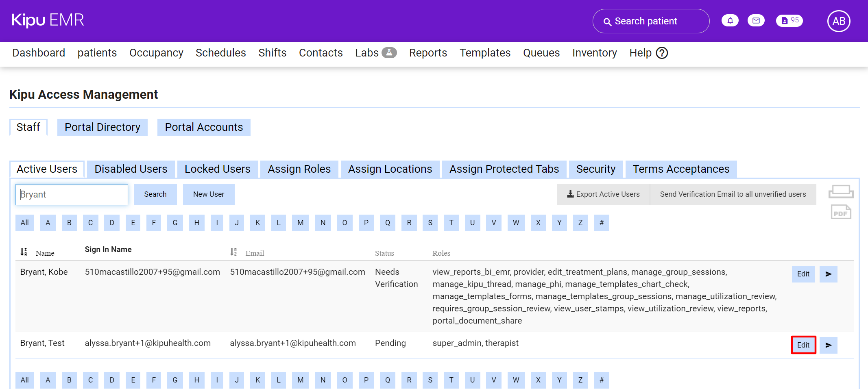Switch to the Disabled Users tab
Viewport: 868px width, 389px height.
(131, 169)
